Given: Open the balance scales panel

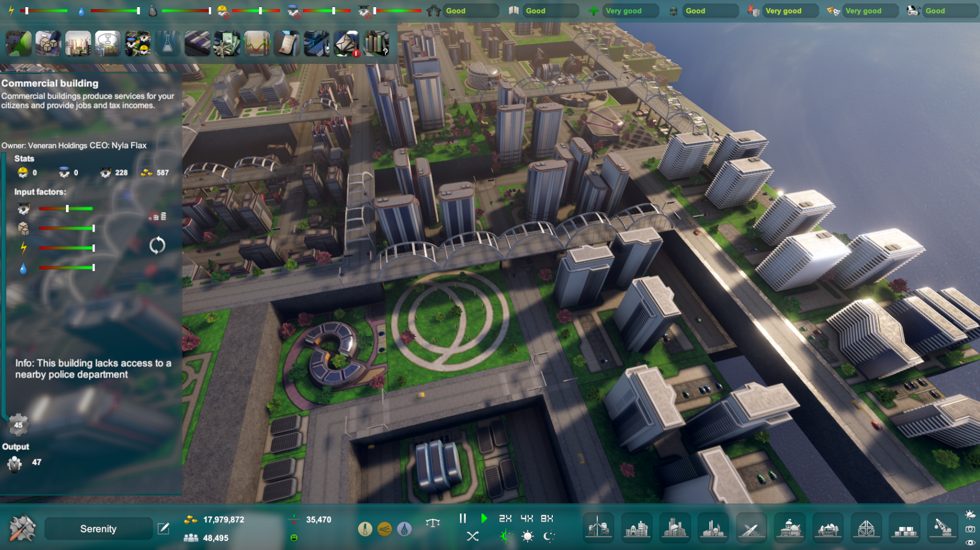Looking at the screenshot, I should coord(433,522).
